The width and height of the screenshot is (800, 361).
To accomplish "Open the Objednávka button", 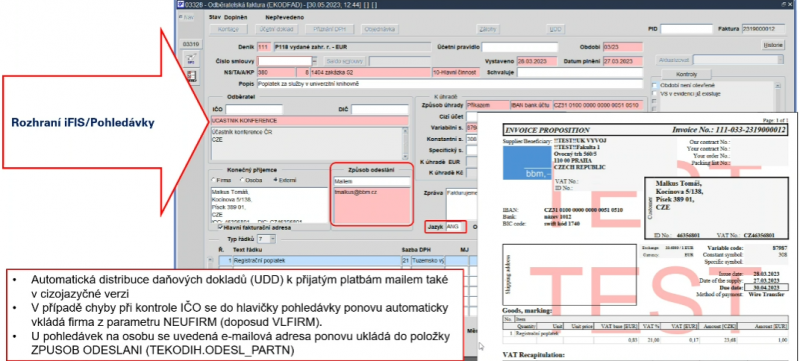I will (380, 29).
